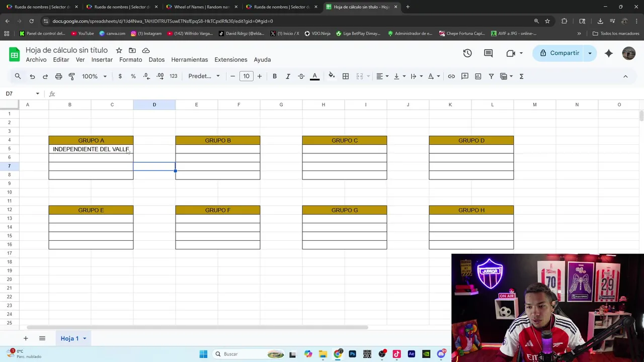This screenshot has width=644, height=362.
Task: Open the text color picker
Action: point(315,76)
